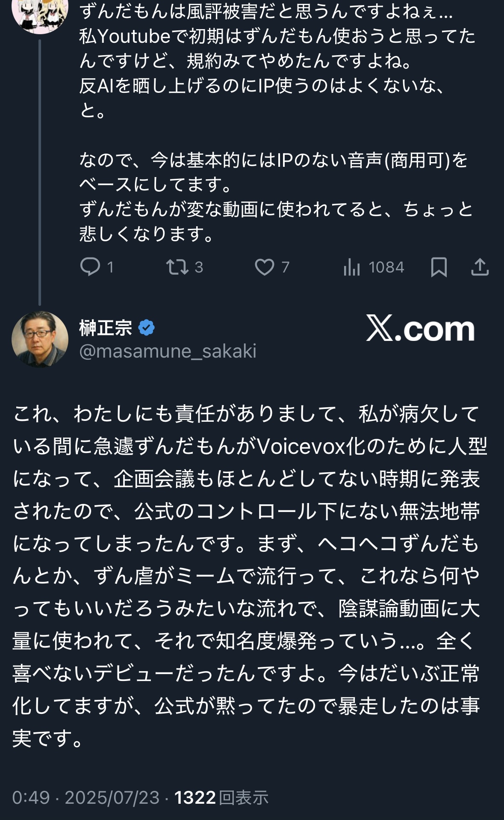
Task: Tap the blue verified badge beside 榊正宗
Action: pyautogui.click(x=146, y=328)
